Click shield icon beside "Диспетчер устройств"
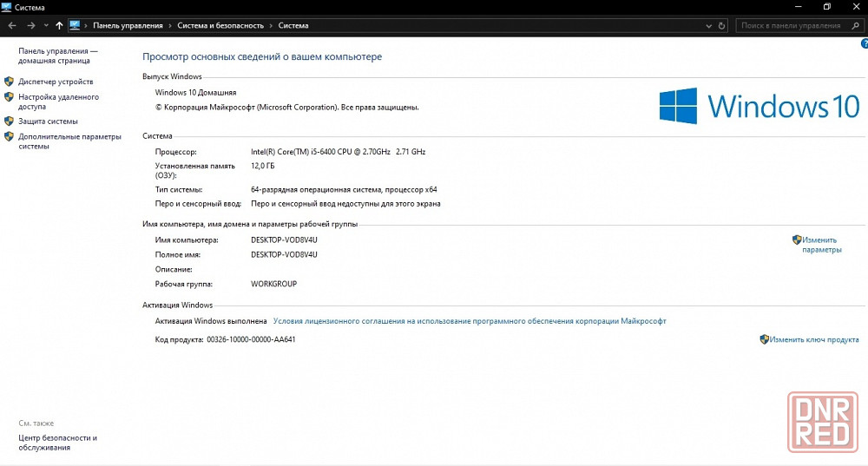The height and width of the screenshot is (466, 868). tap(9, 82)
